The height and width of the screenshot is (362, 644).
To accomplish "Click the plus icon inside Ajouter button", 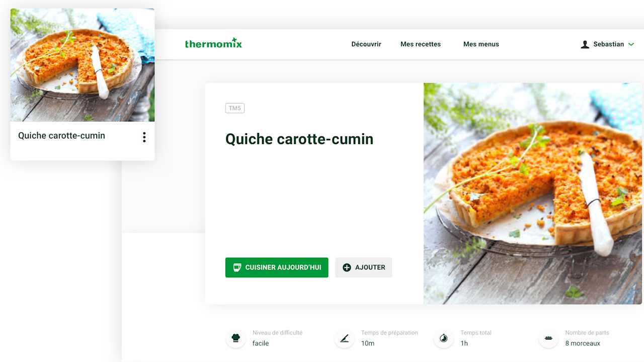I will (347, 267).
